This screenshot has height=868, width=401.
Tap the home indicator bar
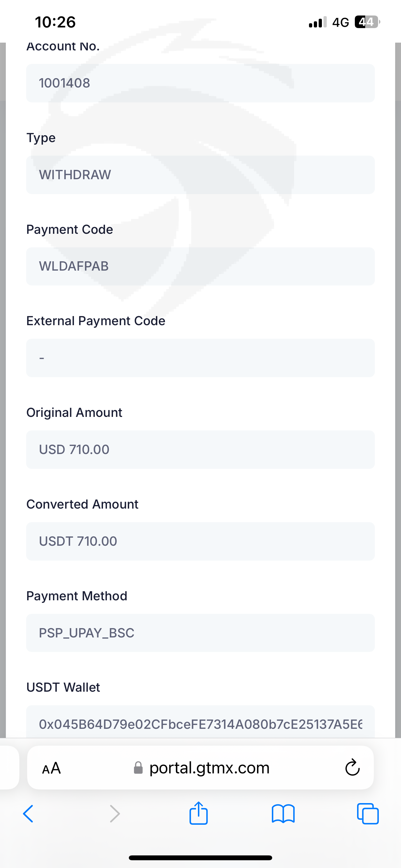pyautogui.click(x=200, y=858)
